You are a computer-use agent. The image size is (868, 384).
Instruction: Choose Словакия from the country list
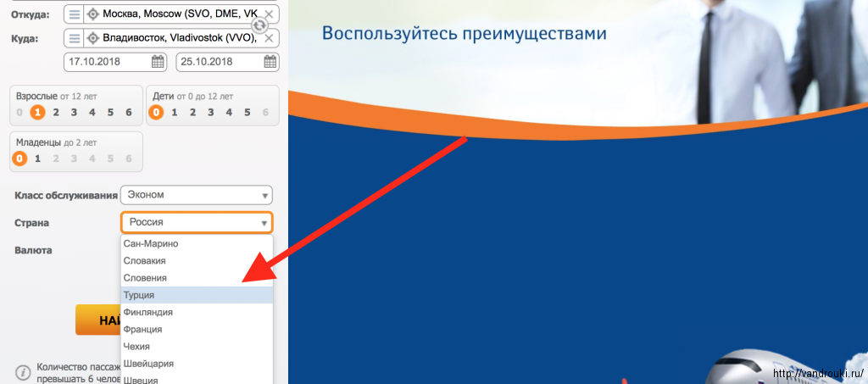pos(197,260)
